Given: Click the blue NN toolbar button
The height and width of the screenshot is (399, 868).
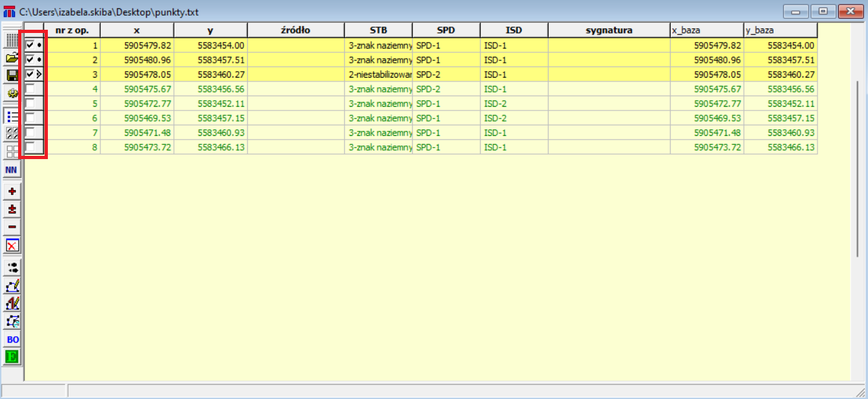Looking at the screenshot, I should click(12, 169).
